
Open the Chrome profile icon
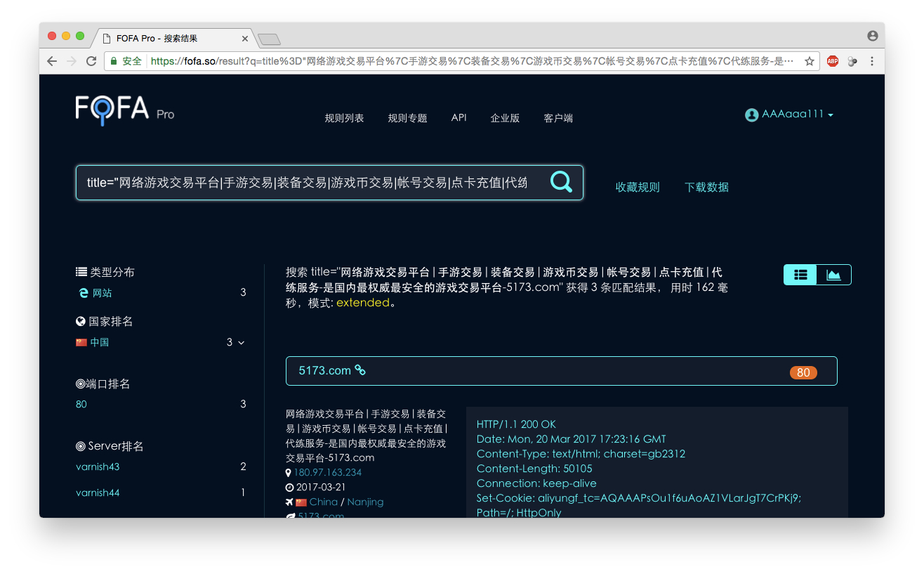point(872,36)
